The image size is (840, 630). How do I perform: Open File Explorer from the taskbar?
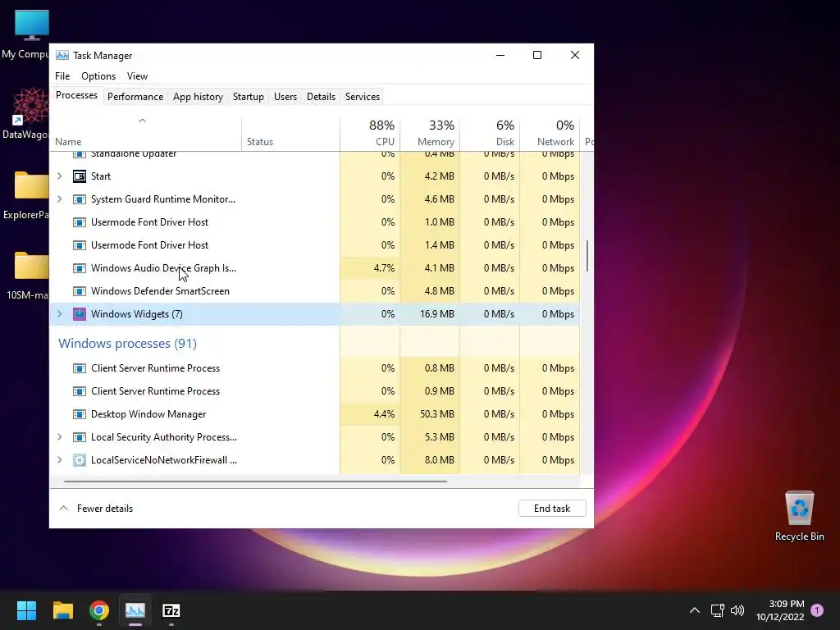[62, 610]
